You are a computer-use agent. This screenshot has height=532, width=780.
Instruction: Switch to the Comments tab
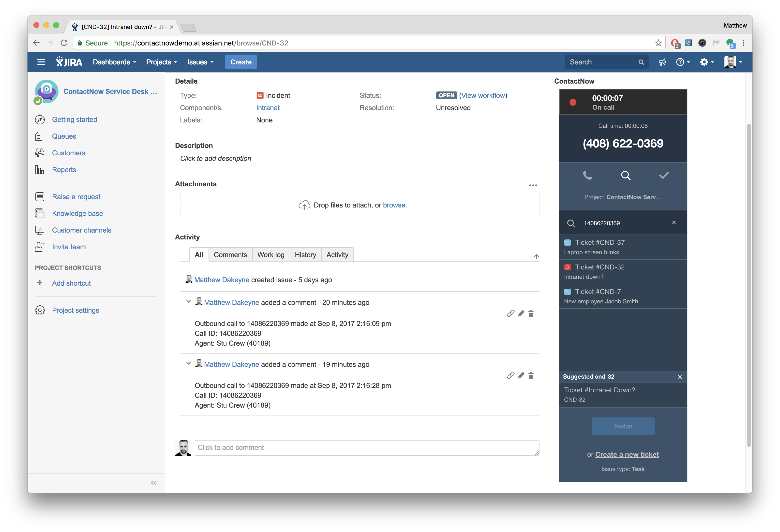pos(230,255)
